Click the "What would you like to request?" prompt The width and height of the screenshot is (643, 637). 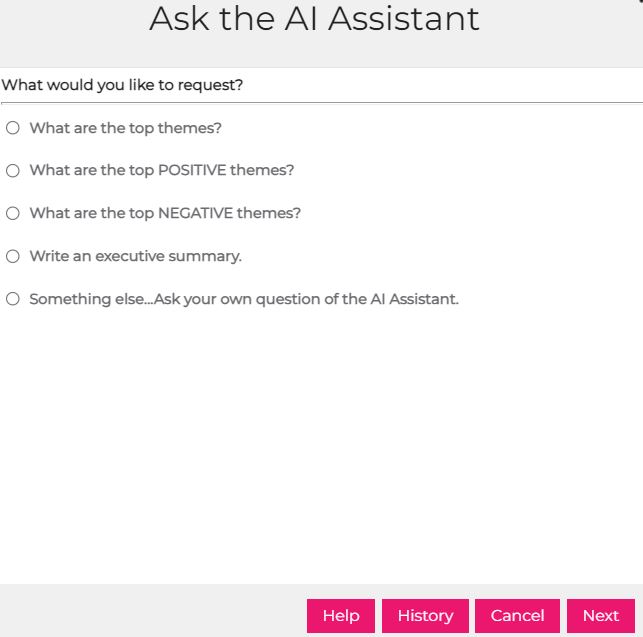pos(122,85)
